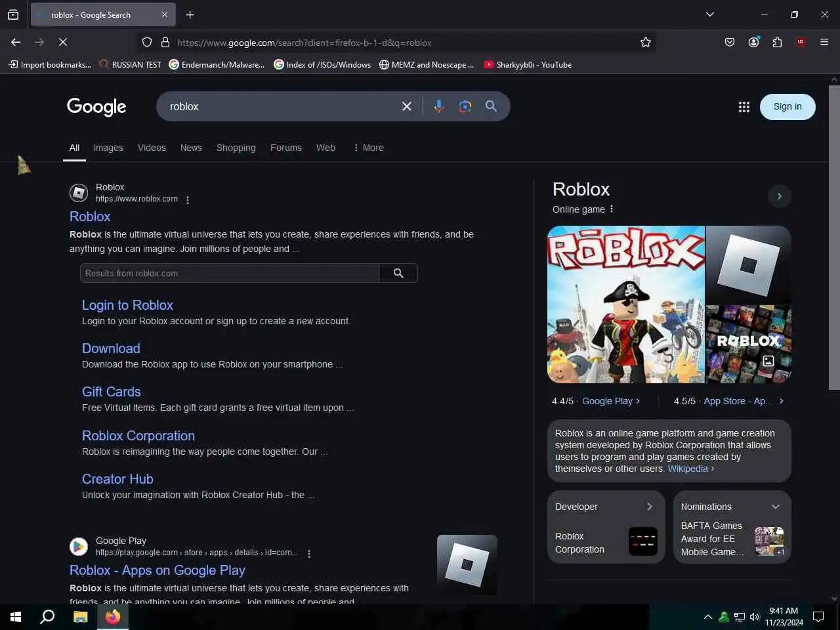
Task: Open the Roblox main result title
Action: point(90,217)
